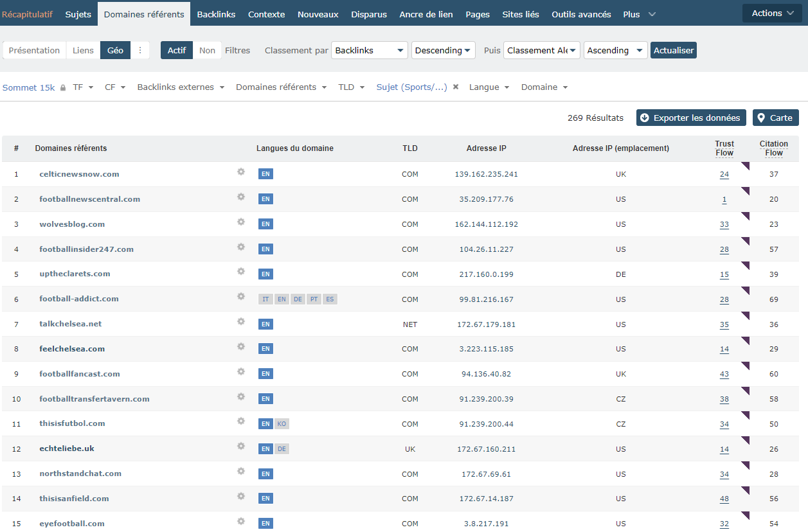
Task: Click the ES language badge for football-addict.com
Action: pos(330,299)
